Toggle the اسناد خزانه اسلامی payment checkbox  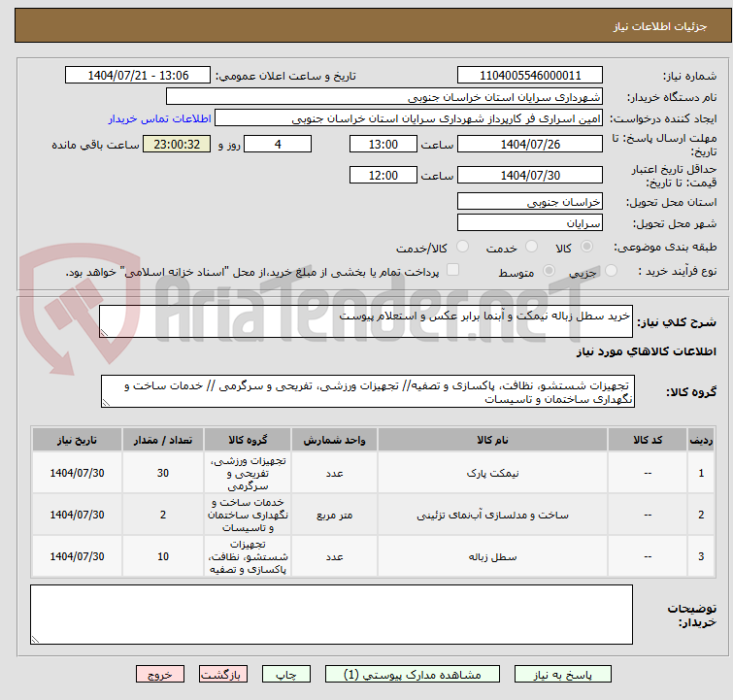click(x=452, y=269)
